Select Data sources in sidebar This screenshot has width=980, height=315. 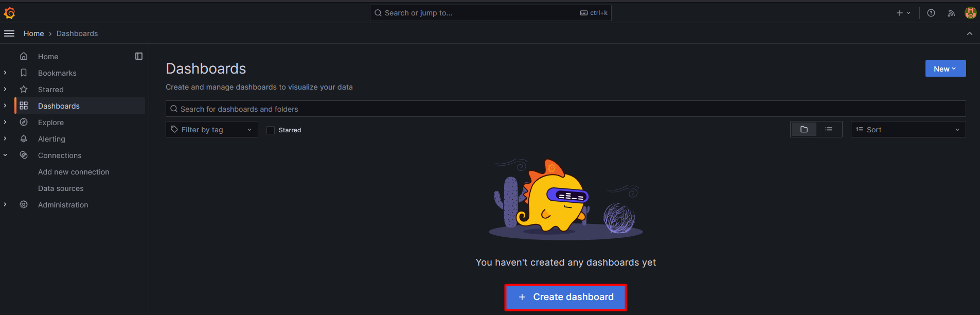coord(61,188)
